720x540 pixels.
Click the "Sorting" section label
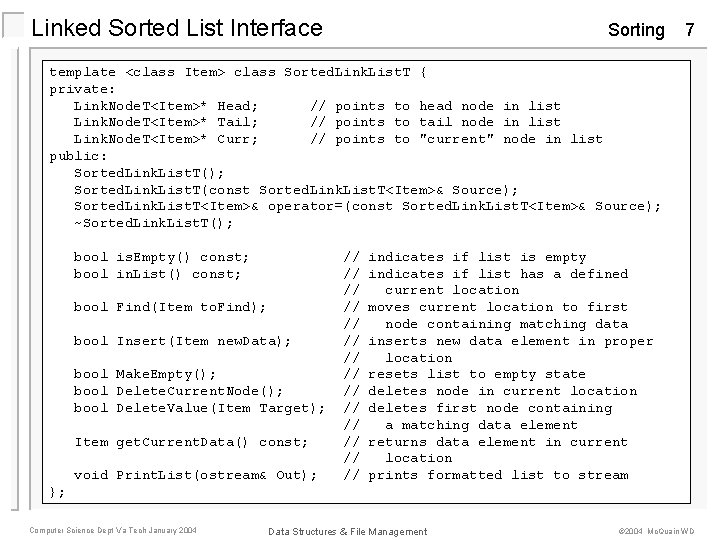pyautogui.click(x=636, y=30)
